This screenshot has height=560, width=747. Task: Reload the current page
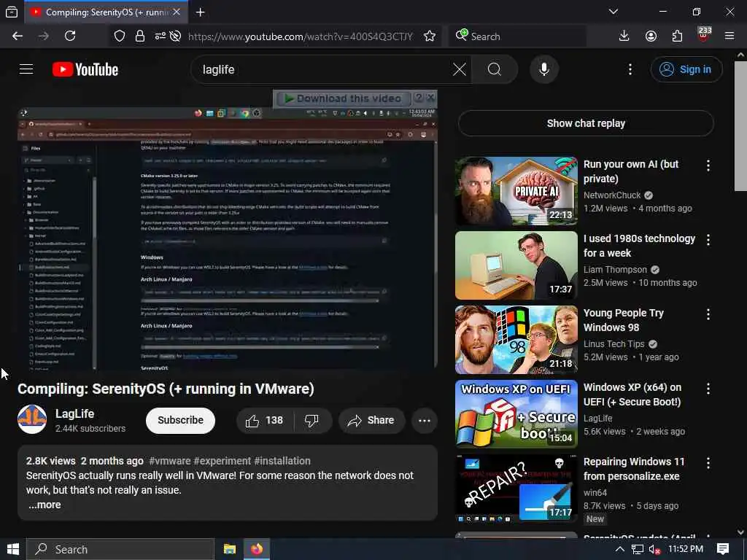coord(70,36)
